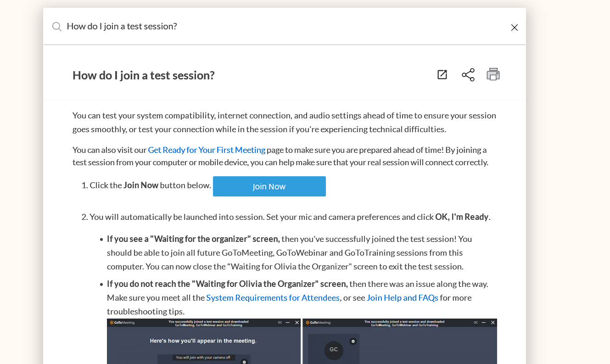Click "Here's how you'll appear" preview text
Viewport: 610px width, 364px height.
pos(203,341)
